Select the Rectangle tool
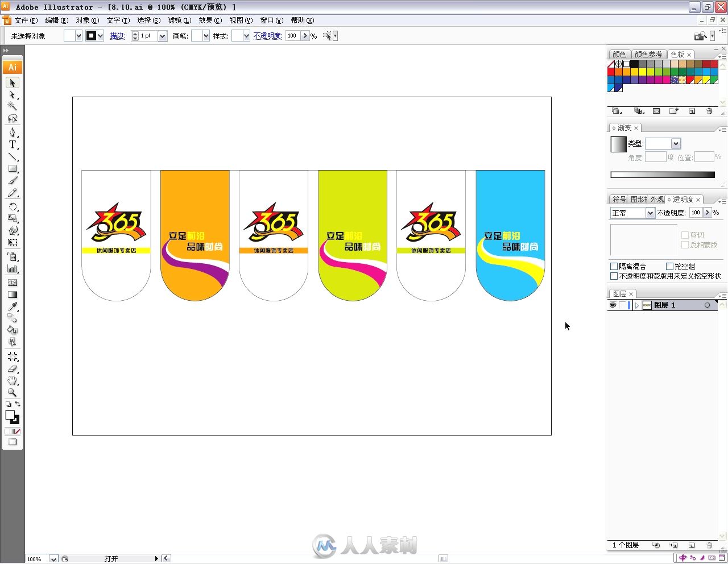 [x=13, y=168]
